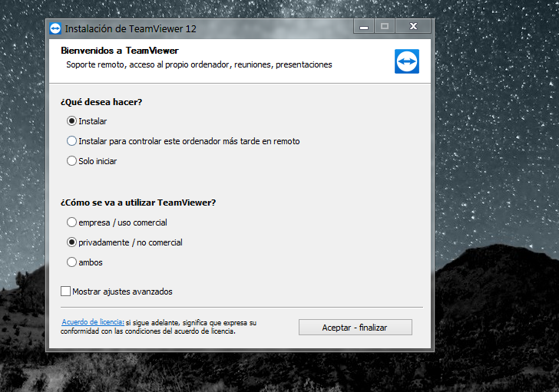Minimize the TeamViewer installer window

click(364, 26)
